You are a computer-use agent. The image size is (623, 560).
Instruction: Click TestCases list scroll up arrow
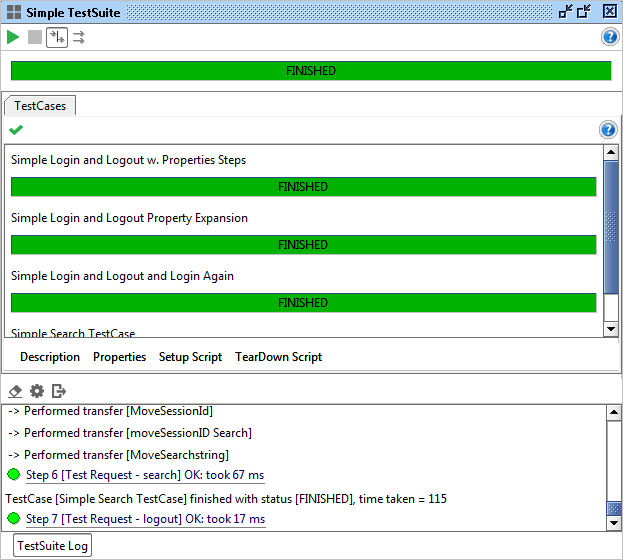[611, 152]
